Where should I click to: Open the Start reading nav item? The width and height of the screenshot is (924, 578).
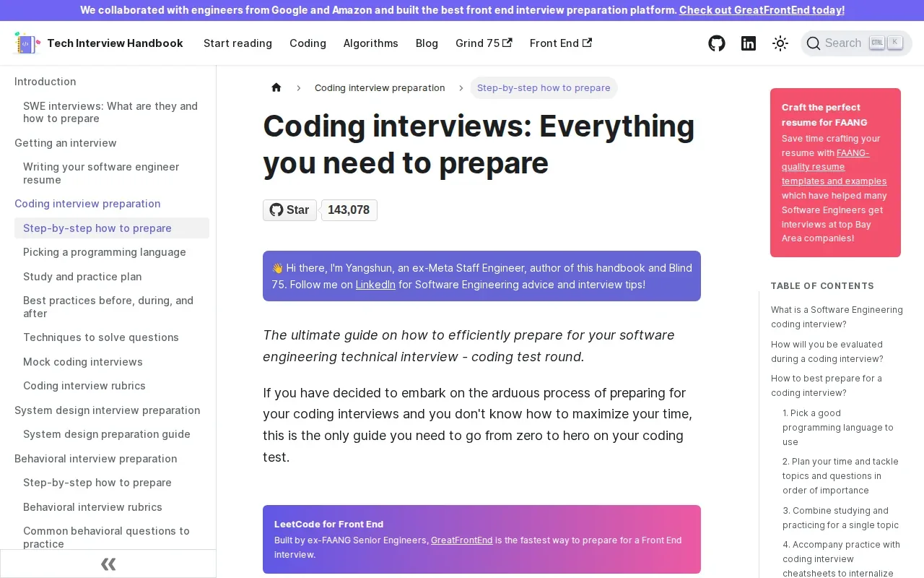click(237, 43)
